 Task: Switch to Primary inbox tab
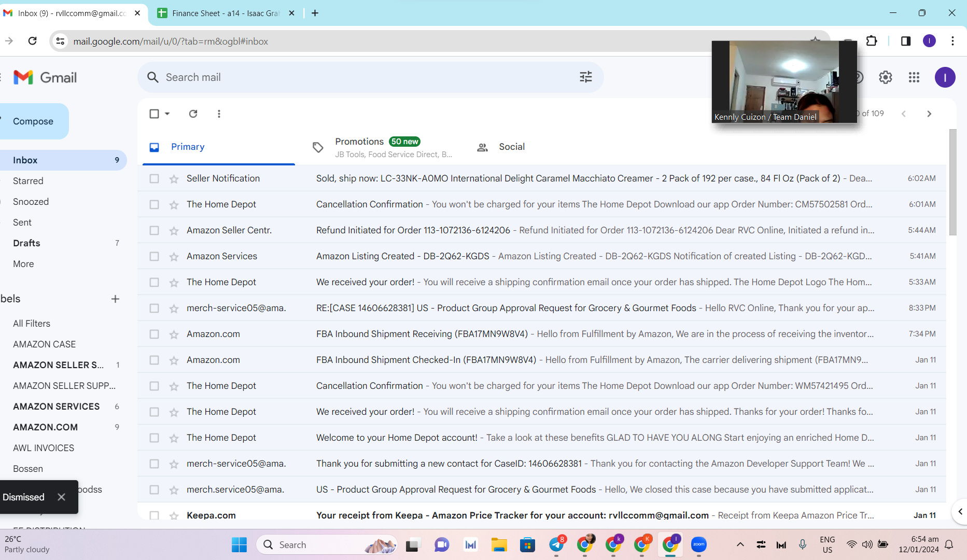click(x=218, y=147)
